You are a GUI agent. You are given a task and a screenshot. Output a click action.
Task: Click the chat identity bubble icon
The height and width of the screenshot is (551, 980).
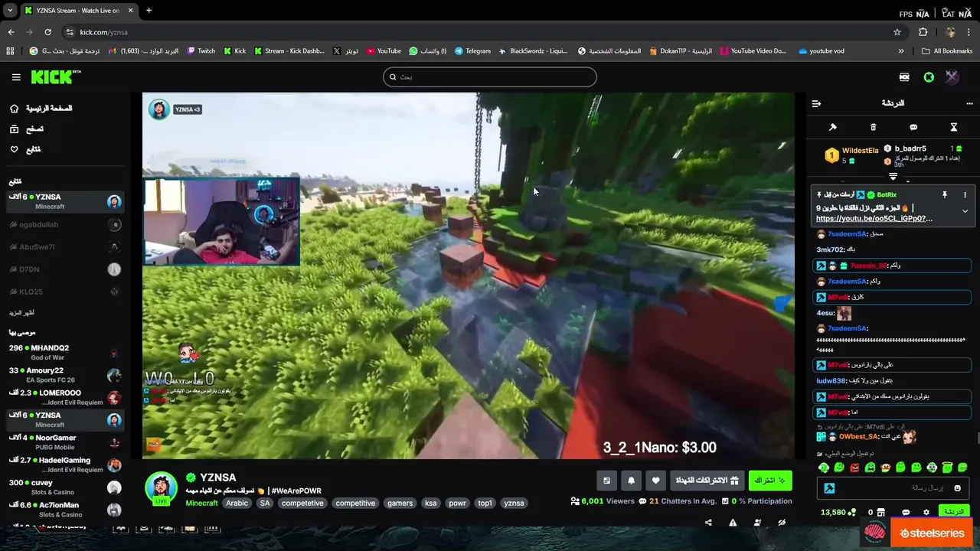pos(906,513)
